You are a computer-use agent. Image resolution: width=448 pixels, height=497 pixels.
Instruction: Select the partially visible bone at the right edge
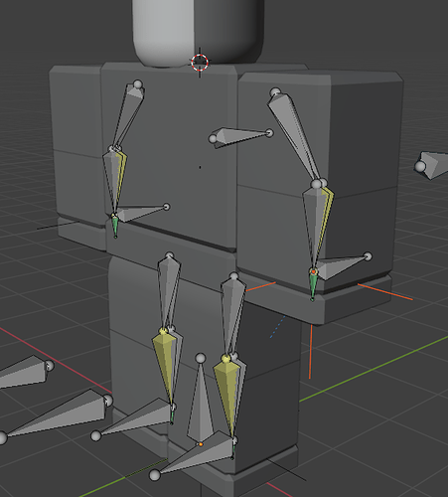pos(431,165)
